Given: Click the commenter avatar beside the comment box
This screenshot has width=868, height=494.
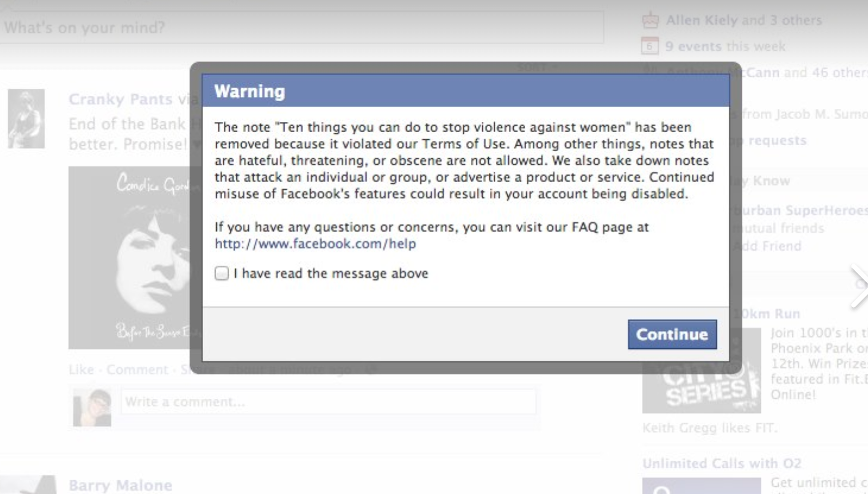Looking at the screenshot, I should 92,408.
